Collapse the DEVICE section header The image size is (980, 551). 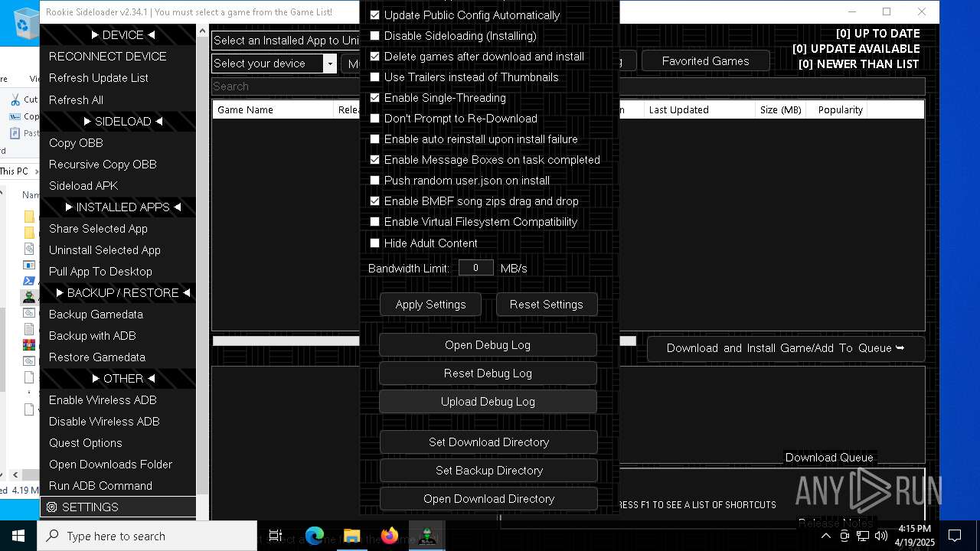[118, 35]
